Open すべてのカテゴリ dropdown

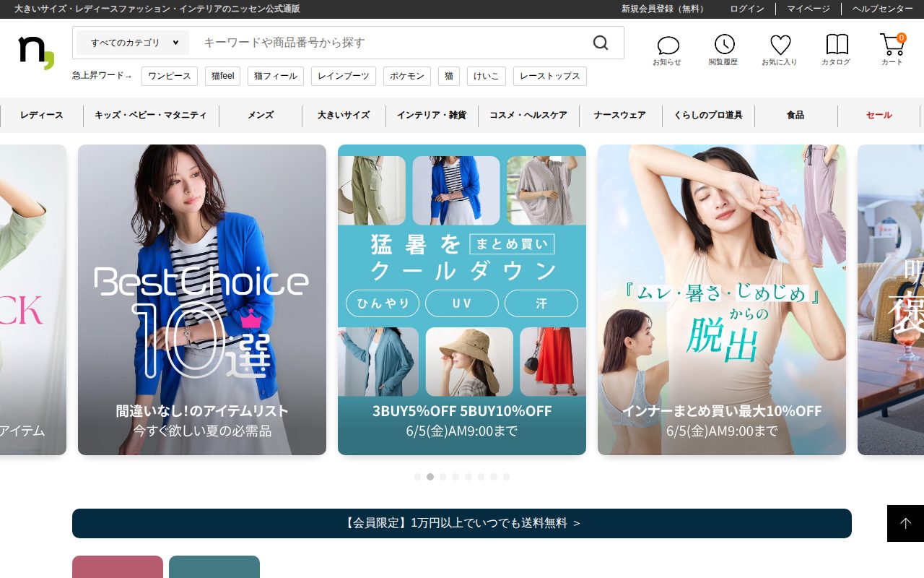pos(133,43)
